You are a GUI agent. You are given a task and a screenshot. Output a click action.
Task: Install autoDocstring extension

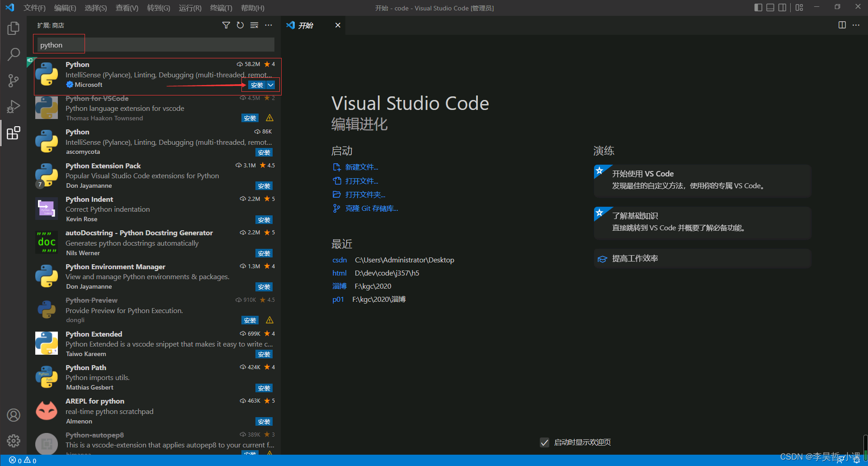pyautogui.click(x=264, y=253)
